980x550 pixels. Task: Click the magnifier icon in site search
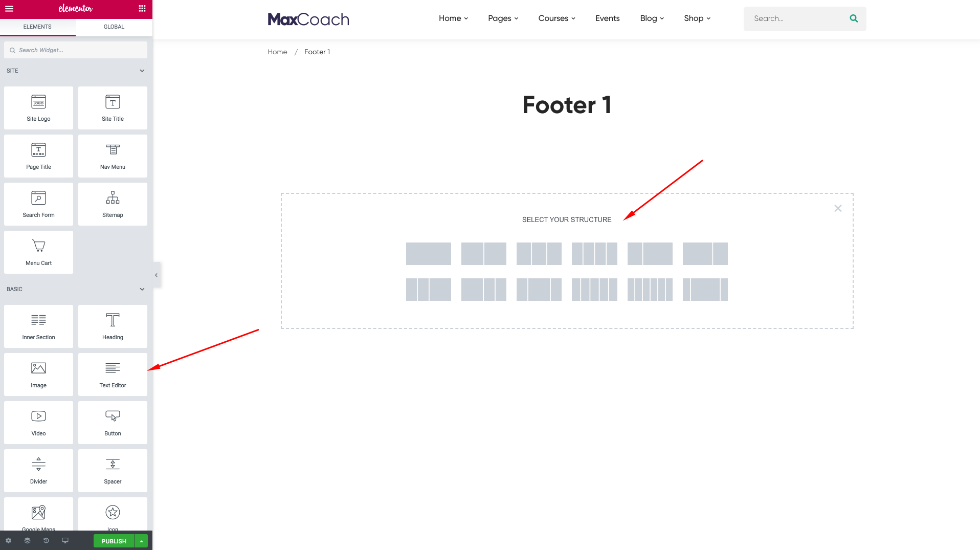click(x=854, y=18)
